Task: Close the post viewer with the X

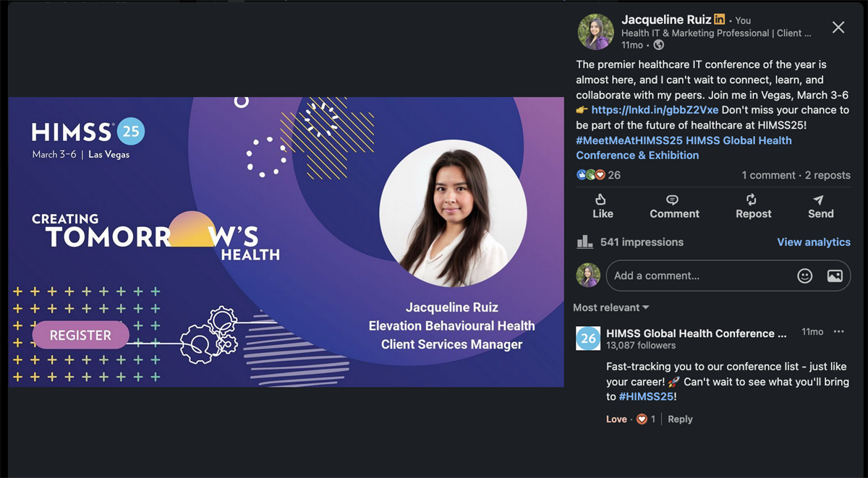Action: pyautogui.click(x=838, y=27)
